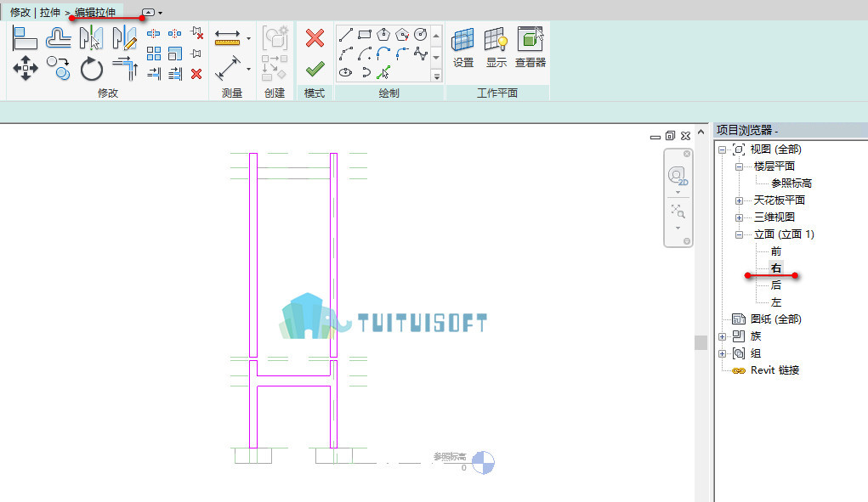Select the Move tool icon
This screenshot has width=868, height=502.
coord(26,69)
